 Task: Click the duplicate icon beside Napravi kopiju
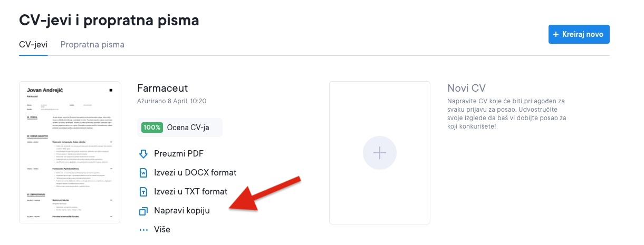(142, 211)
